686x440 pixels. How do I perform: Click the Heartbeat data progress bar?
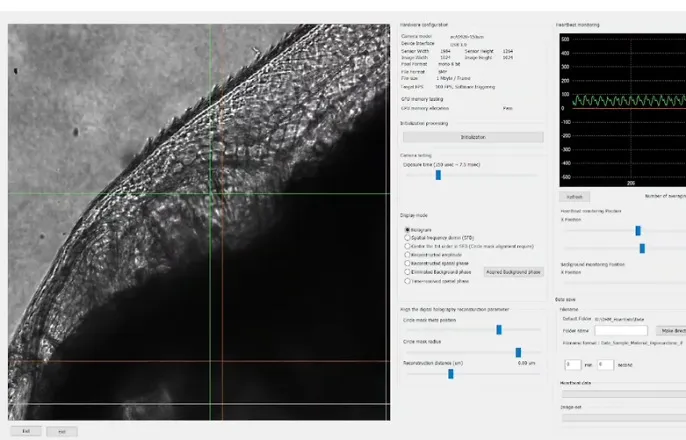[x=624, y=394]
